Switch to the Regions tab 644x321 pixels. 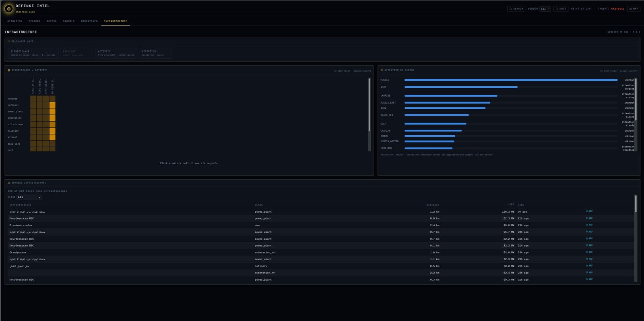(x=34, y=21)
